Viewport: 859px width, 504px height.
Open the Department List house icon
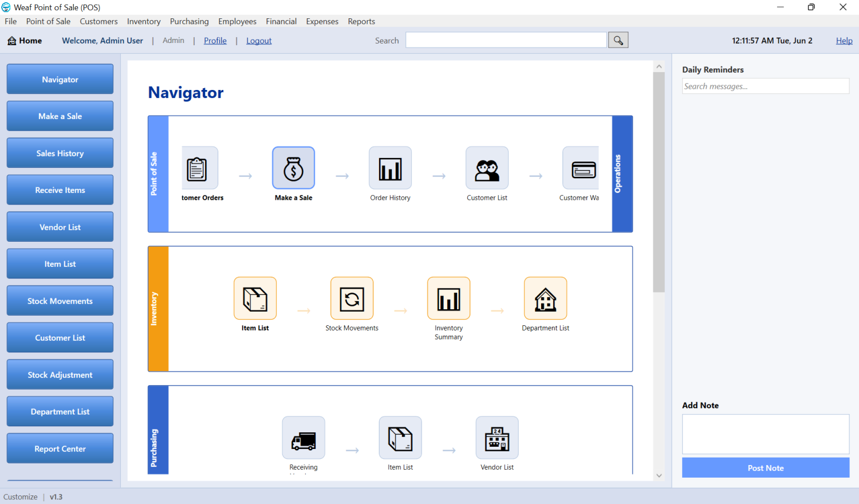[x=545, y=298]
